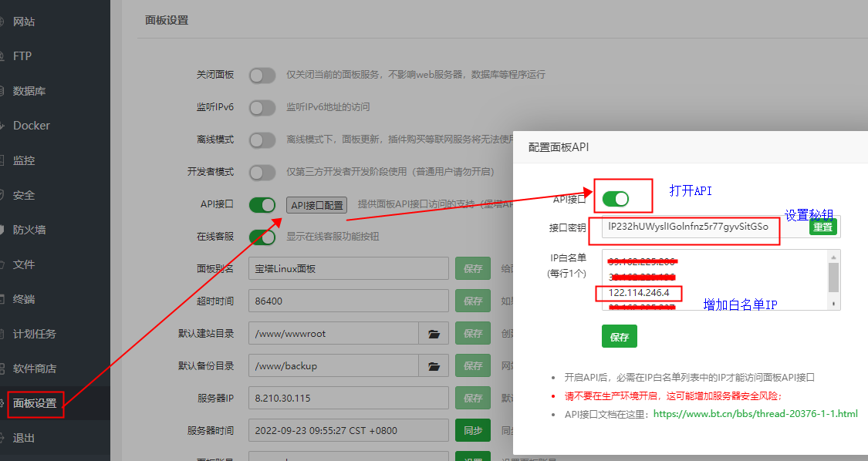This screenshot has width=868, height=461.
Task: Edit the 服务器IP field
Action: click(348, 398)
